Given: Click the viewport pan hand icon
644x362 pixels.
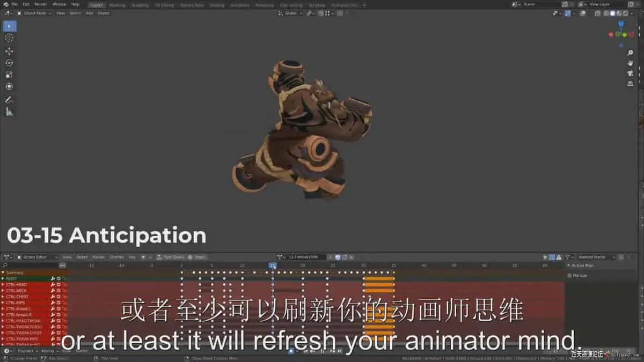Looking at the screenshot, I should point(630,63).
